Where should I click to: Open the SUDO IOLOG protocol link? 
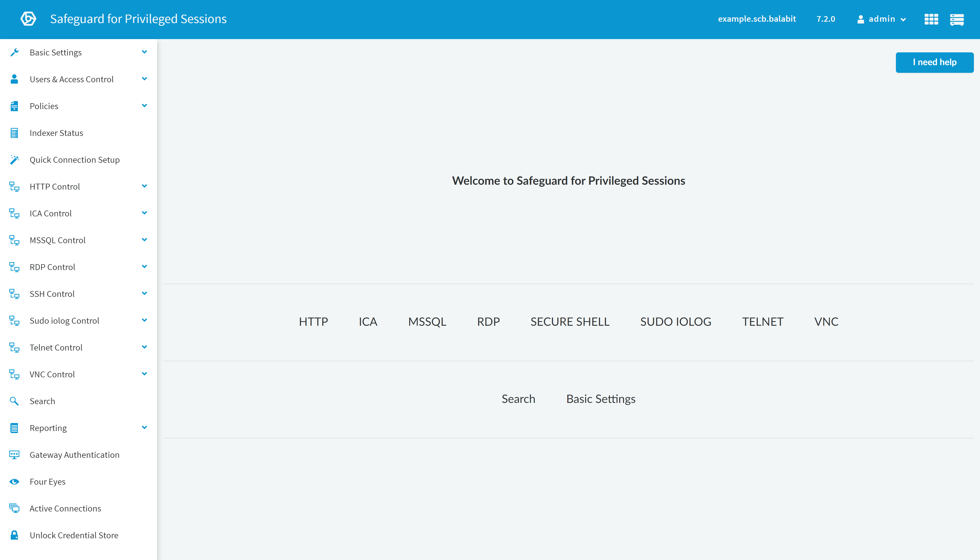676,322
